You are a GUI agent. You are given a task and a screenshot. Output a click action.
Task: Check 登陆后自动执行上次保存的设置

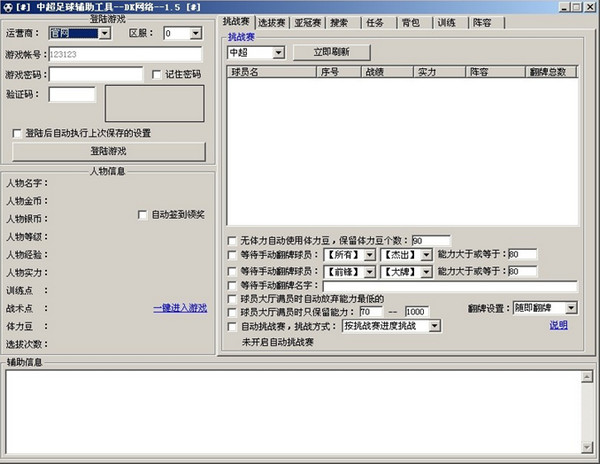coord(17,133)
